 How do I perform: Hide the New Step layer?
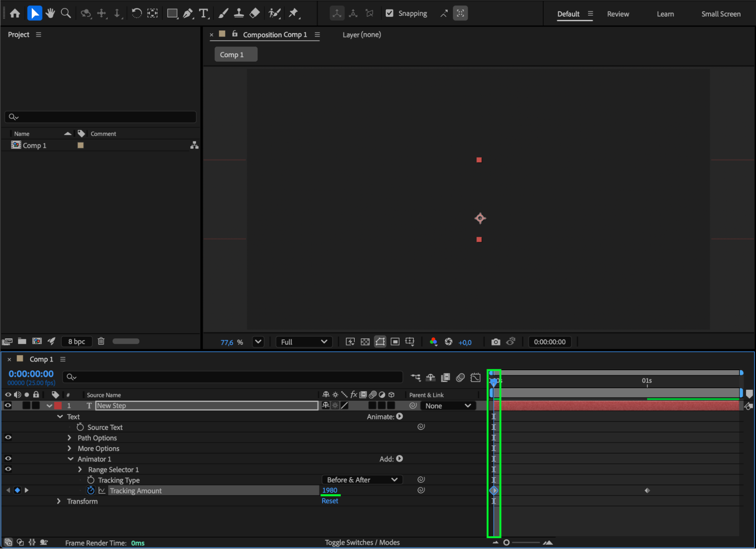8,405
